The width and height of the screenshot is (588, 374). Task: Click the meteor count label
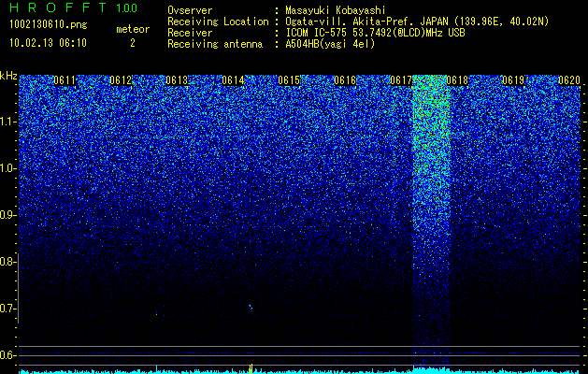click(133, 29)
